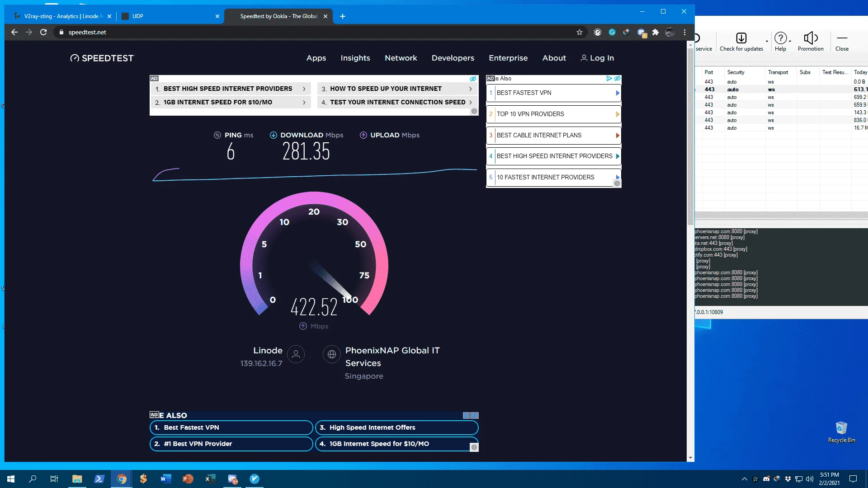This screenshot has width=868, height=488.
Task: Click the upload arrow icon beside UPLOAD
Action: click(x=363, y=135)
